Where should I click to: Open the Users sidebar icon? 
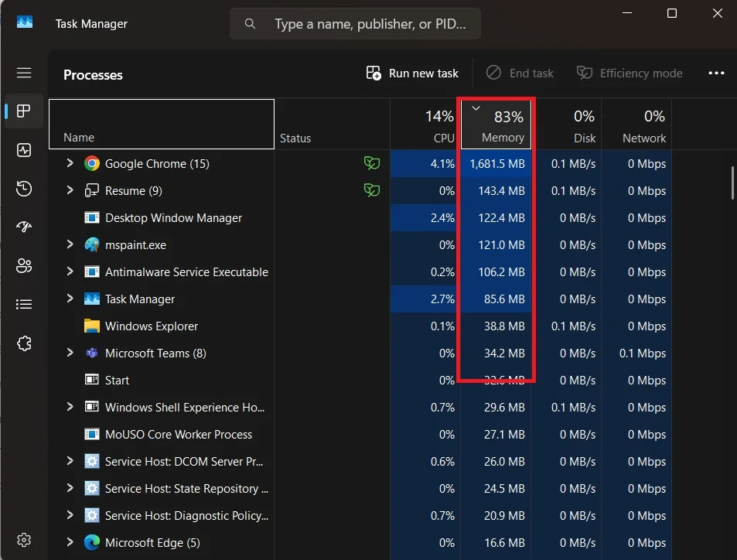24,266
